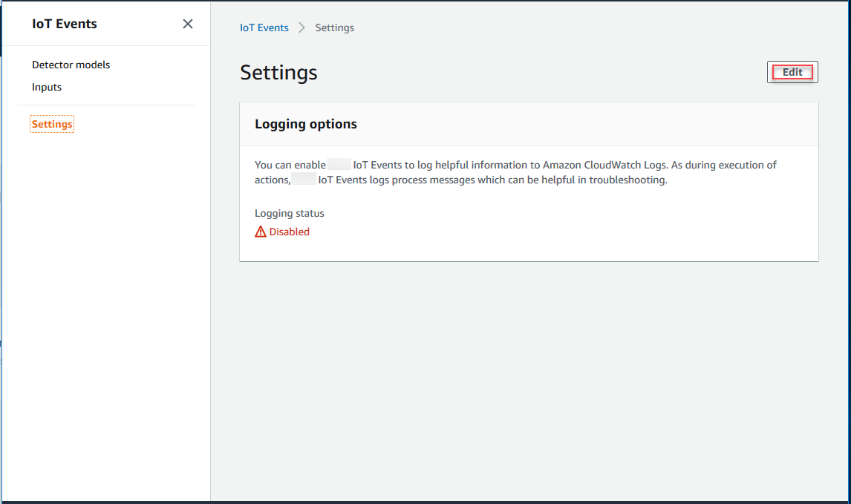Click the large Settings page heading

[x=278, y=72]
